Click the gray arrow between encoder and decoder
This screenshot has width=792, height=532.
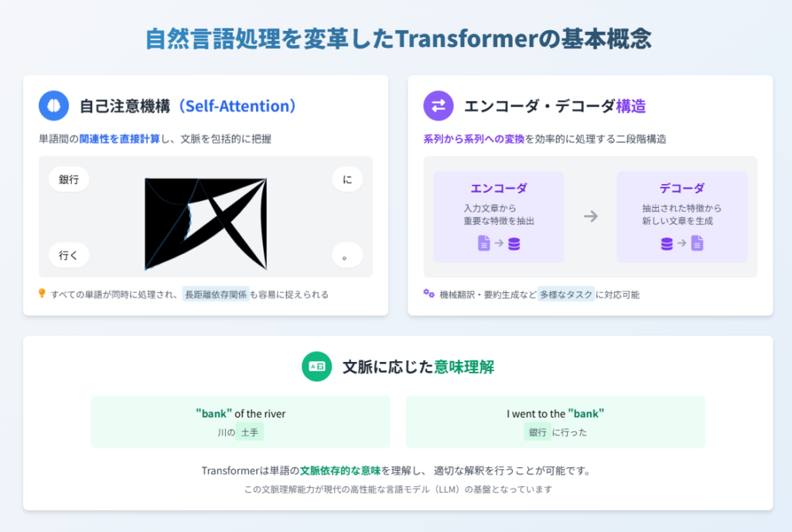pyautogui.click(x=590, y=217)
